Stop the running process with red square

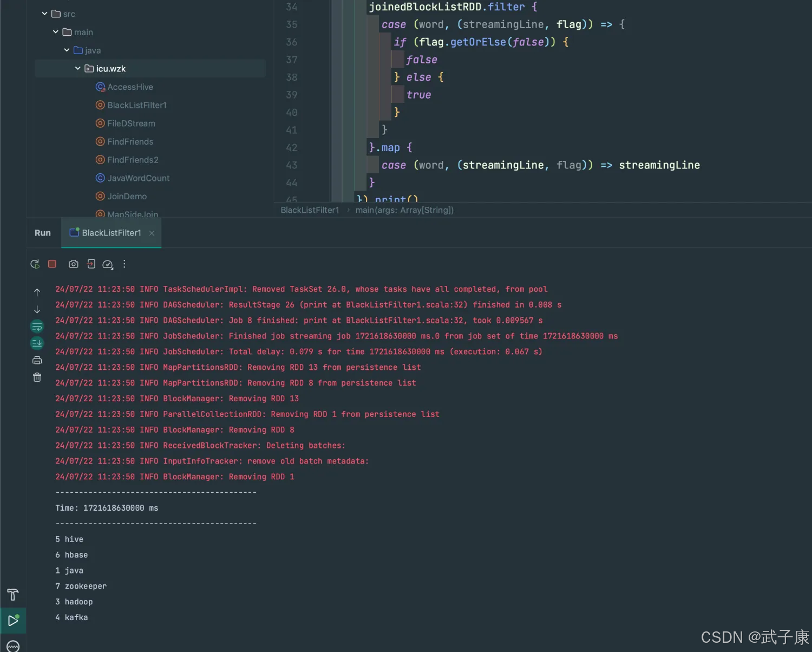[x=52, y=264]
